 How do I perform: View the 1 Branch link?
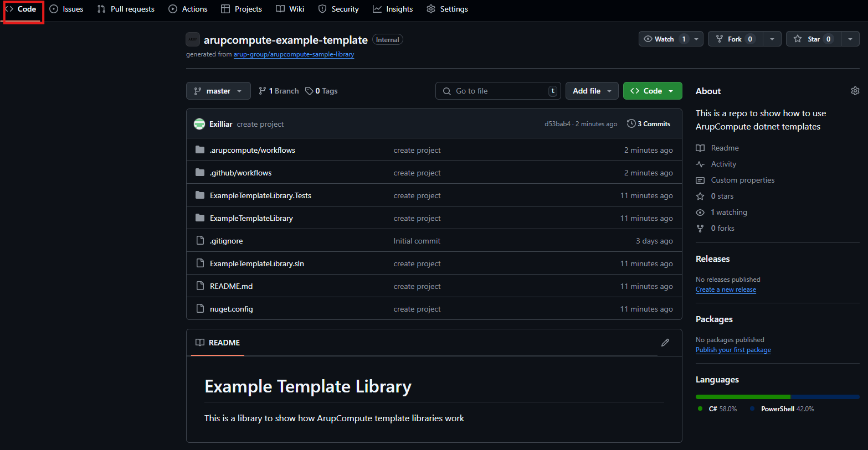click(279, 91)
